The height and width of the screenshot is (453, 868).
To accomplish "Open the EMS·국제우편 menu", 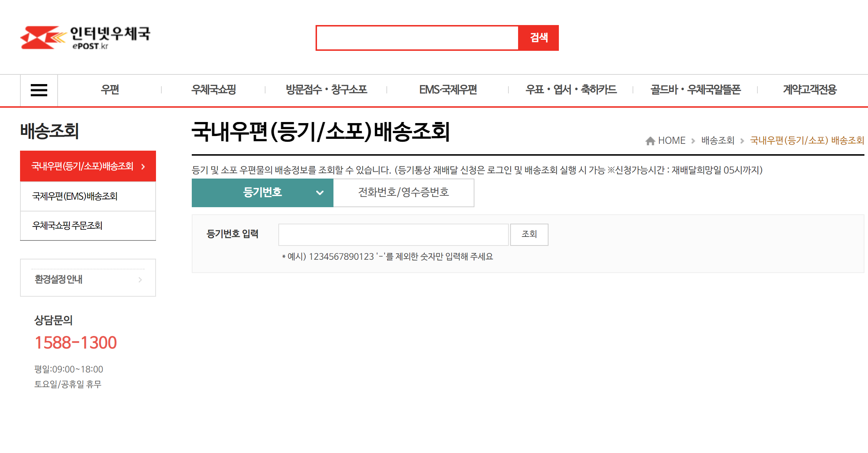I will [448, 90].
